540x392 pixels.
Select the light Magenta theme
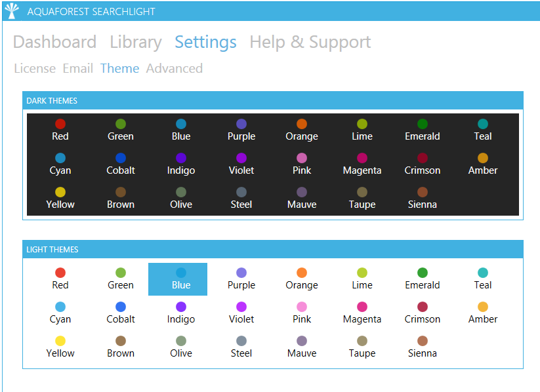[362, 312]
